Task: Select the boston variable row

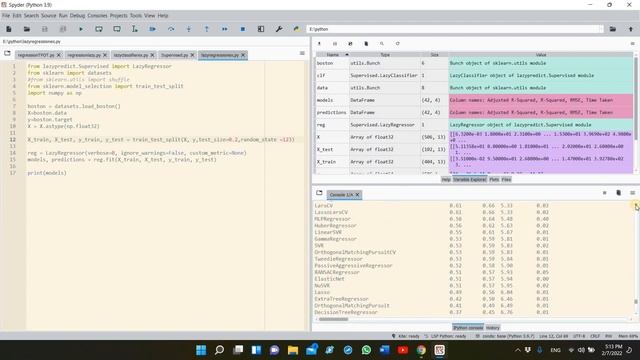Action: pyautogui.click(x=474, y=63)
